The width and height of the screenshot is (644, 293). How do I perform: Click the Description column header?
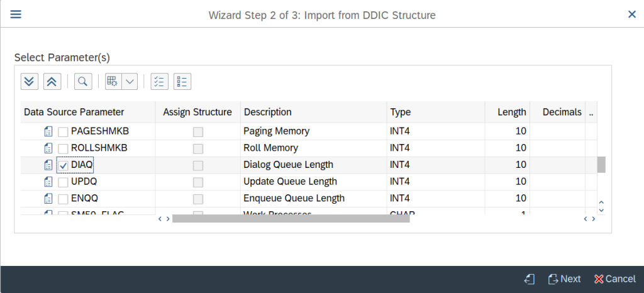pos(267,112)
